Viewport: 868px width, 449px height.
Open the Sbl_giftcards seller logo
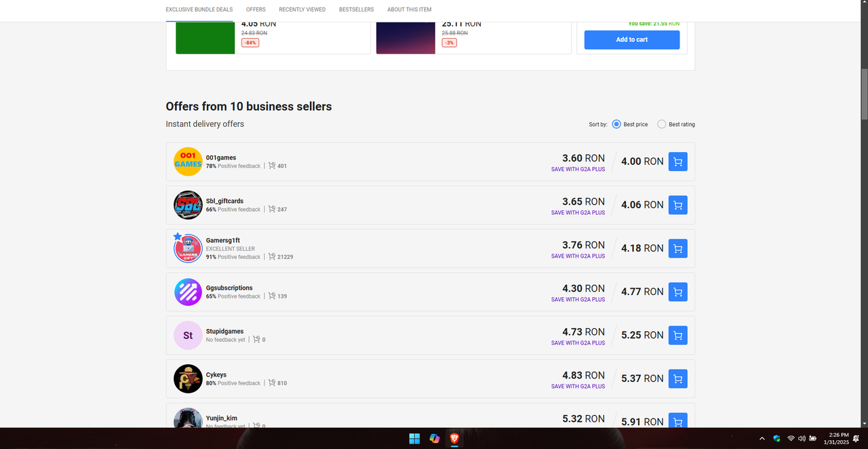[188, 205]
